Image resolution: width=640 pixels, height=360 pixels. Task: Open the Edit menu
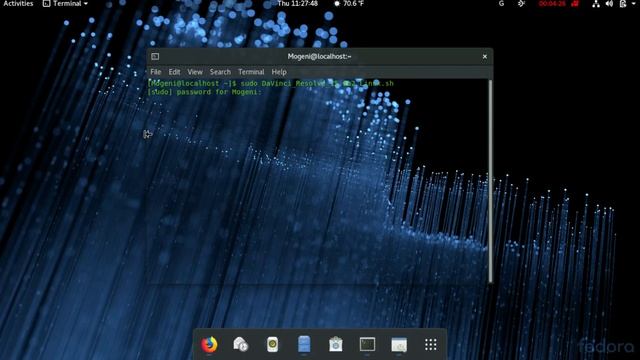pyautogui.click(x=174, y=72)
